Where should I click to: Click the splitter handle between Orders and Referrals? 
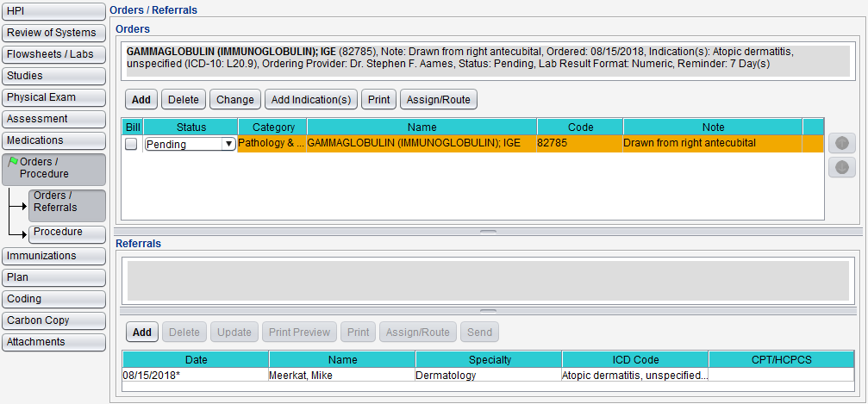[488, 232]
